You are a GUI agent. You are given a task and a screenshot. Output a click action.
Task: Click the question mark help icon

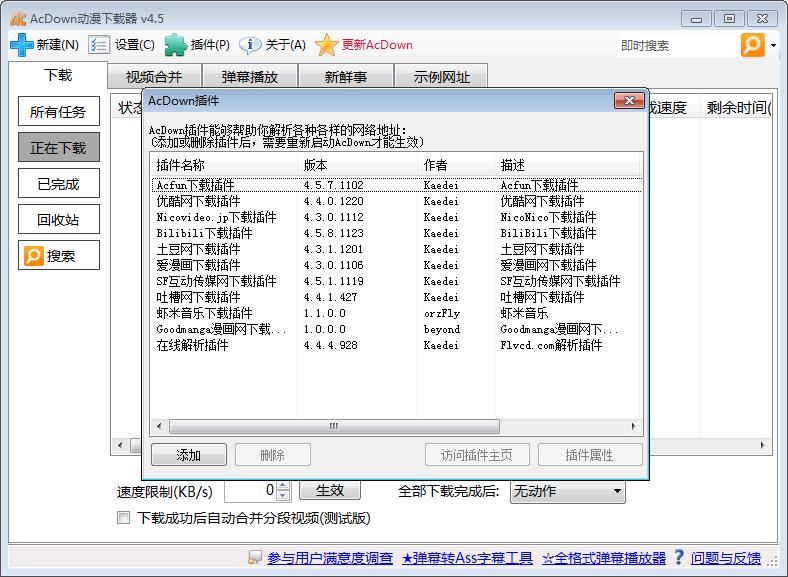(678, 558)
